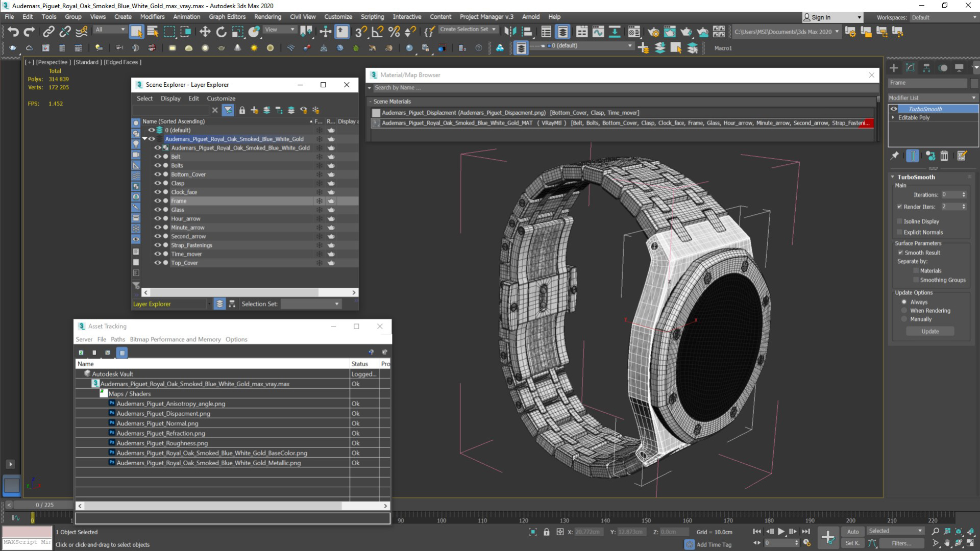Click the Redo arrow in main toolbar
The width and height of the screenshot is (980, 551).
pyautogui.click(x=30, y=32)
